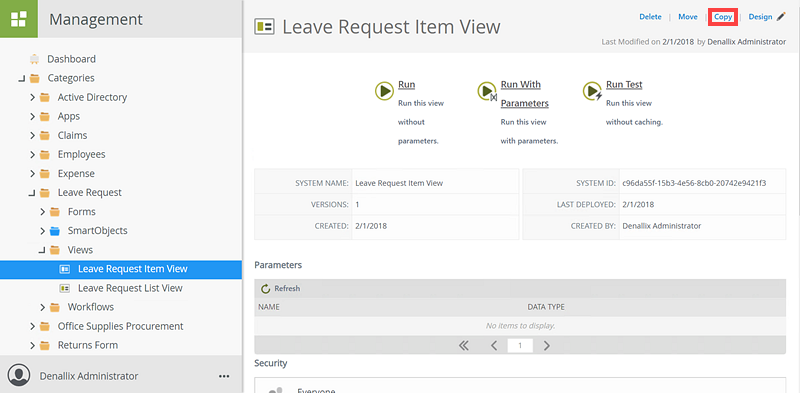
Task: Click the Copy link
Action: (723, 17)
